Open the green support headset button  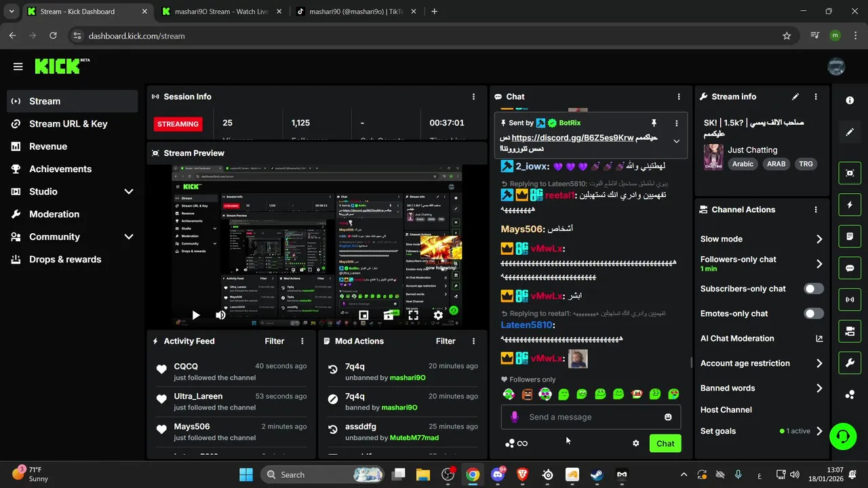(843, 435)
